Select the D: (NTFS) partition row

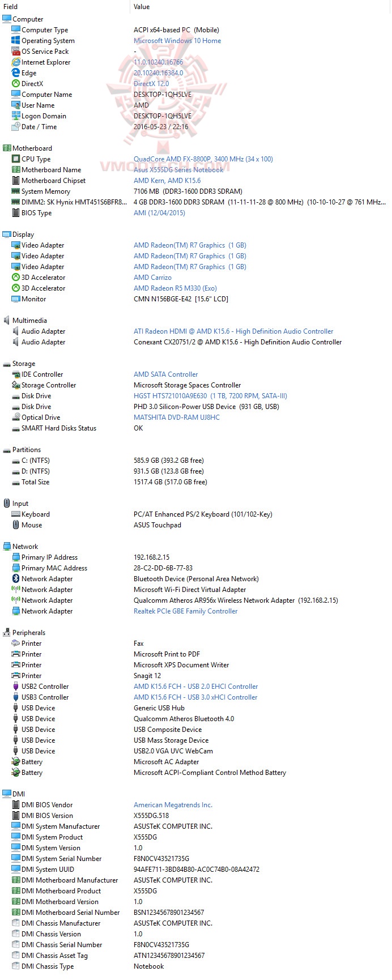[196, 471]
